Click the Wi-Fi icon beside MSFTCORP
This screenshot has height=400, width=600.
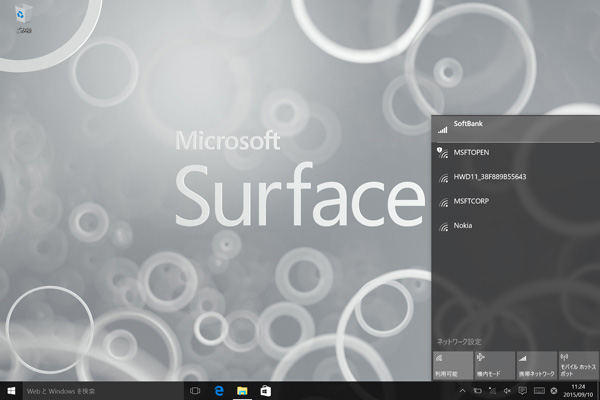(x=443, y=202)
